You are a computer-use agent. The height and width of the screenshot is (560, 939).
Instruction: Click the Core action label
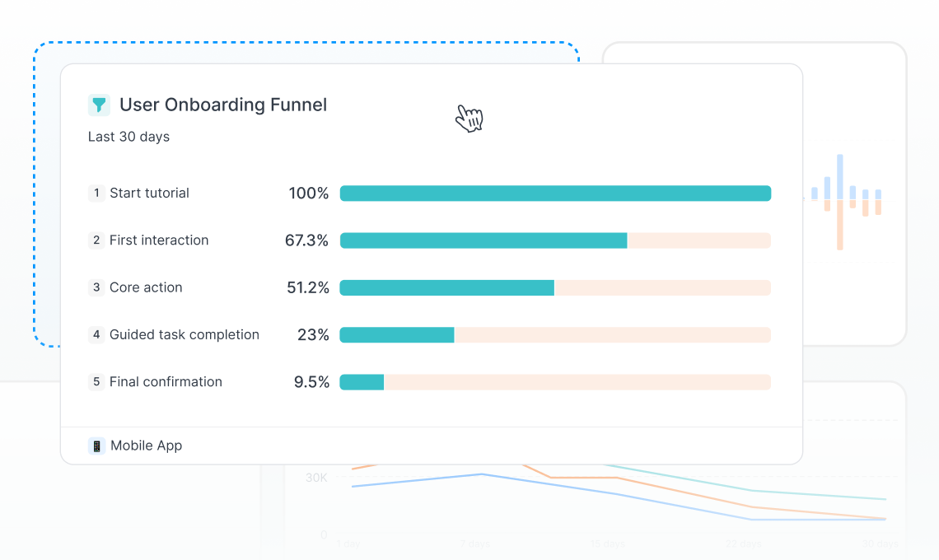146,287
